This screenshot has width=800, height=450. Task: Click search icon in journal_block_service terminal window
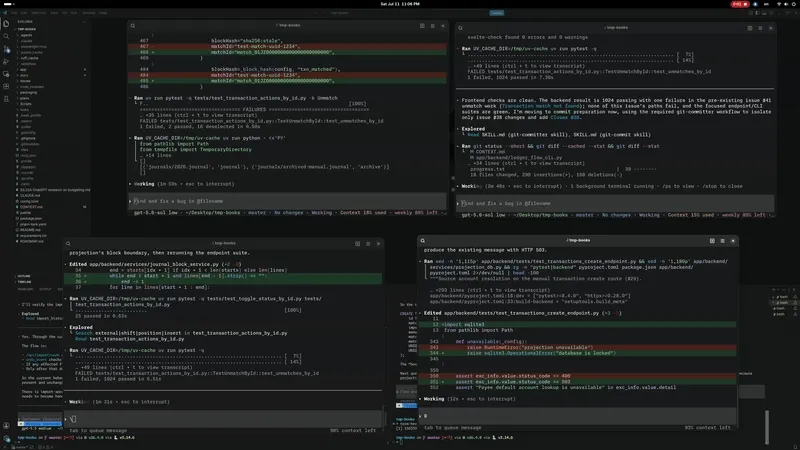coord(68,243)
